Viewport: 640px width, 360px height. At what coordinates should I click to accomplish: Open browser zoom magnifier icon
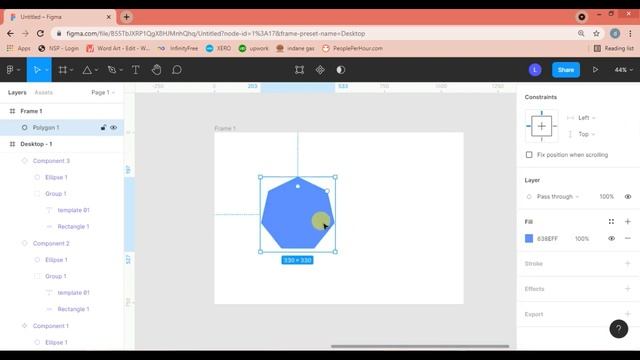[x=581, y=33]
